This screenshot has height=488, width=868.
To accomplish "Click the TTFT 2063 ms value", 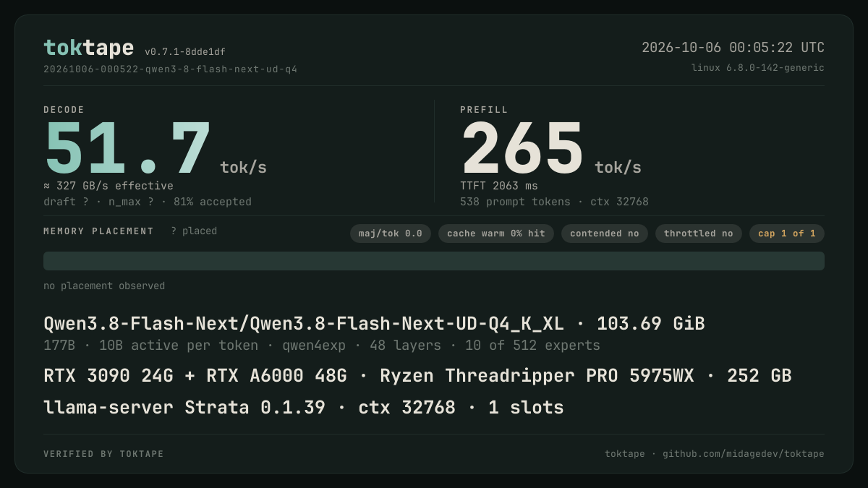I will click(499, 186).
